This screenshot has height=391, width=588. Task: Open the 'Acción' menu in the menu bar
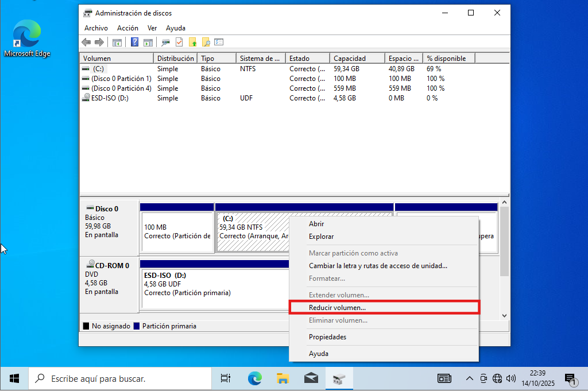(127, 28)
